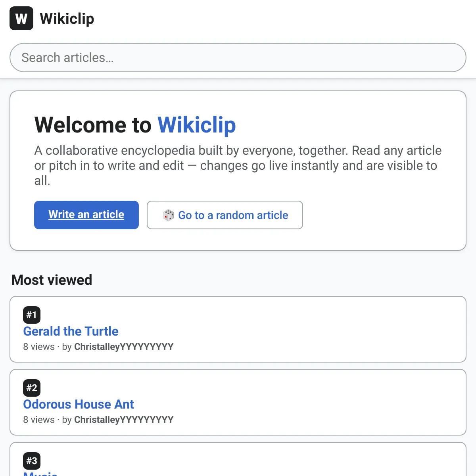Select the #2 rank badge
476x476 pixels.
pyautogui.click(x=32, y=388)
